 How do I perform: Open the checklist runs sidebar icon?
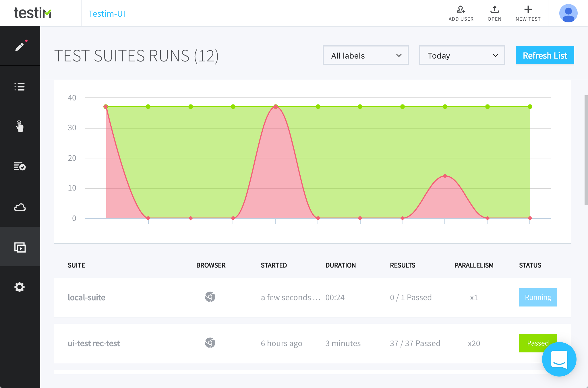(x=20, y=166)
